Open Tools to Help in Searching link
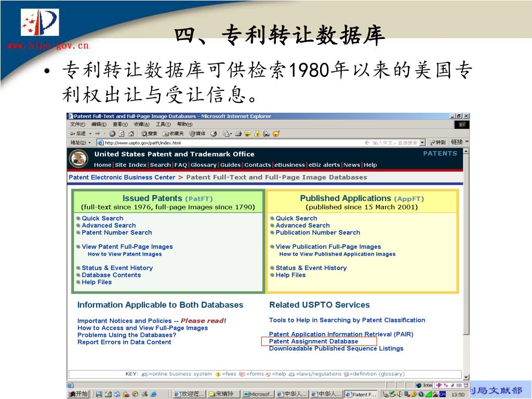The width and height of the screenshot is (532, 399). [347, 320]
